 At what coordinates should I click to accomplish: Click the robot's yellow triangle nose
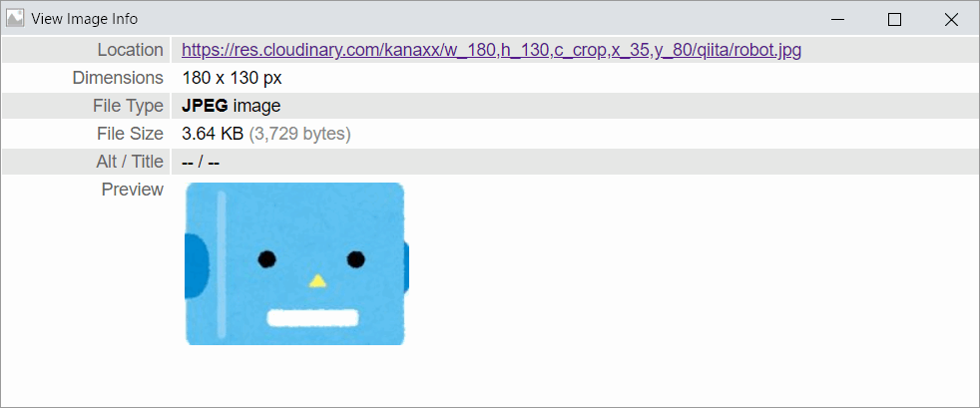(x=317, y=281)
